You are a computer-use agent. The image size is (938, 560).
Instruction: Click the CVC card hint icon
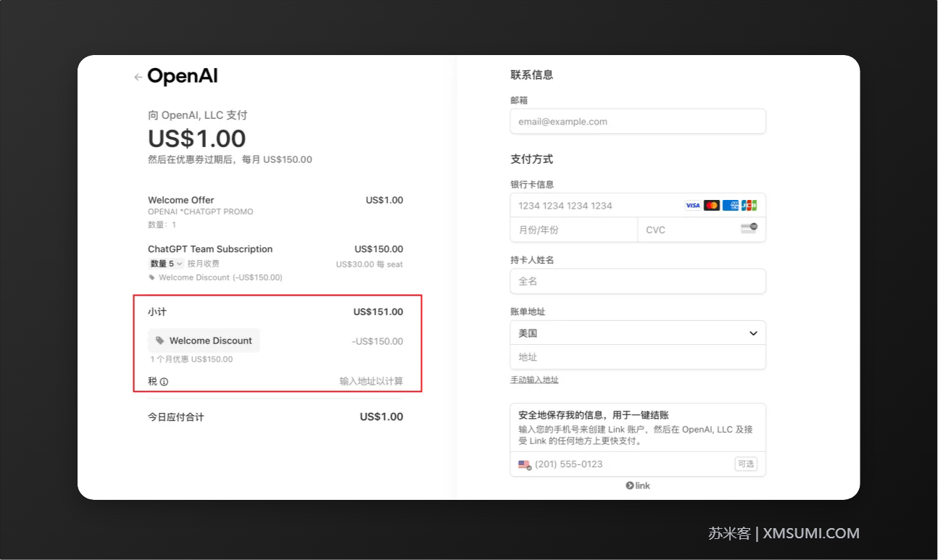coord(749,229)
